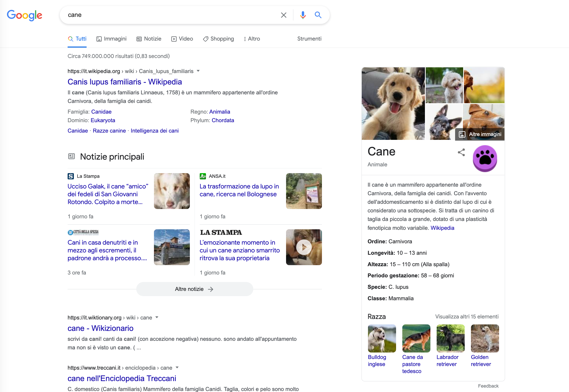Click Visualizza altri 15 elementi
The width and height of the screenshot is (569, 392).
[x=467, y=317]
